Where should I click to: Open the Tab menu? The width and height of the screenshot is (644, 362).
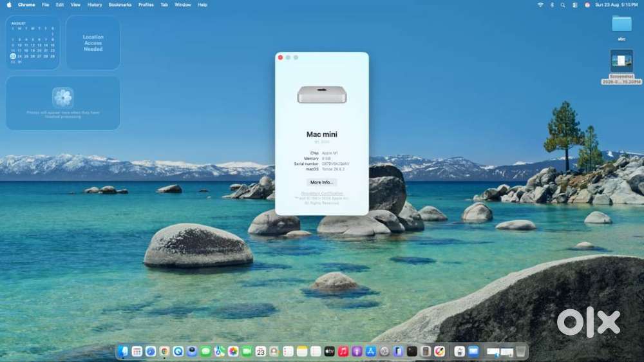[164, 5]
